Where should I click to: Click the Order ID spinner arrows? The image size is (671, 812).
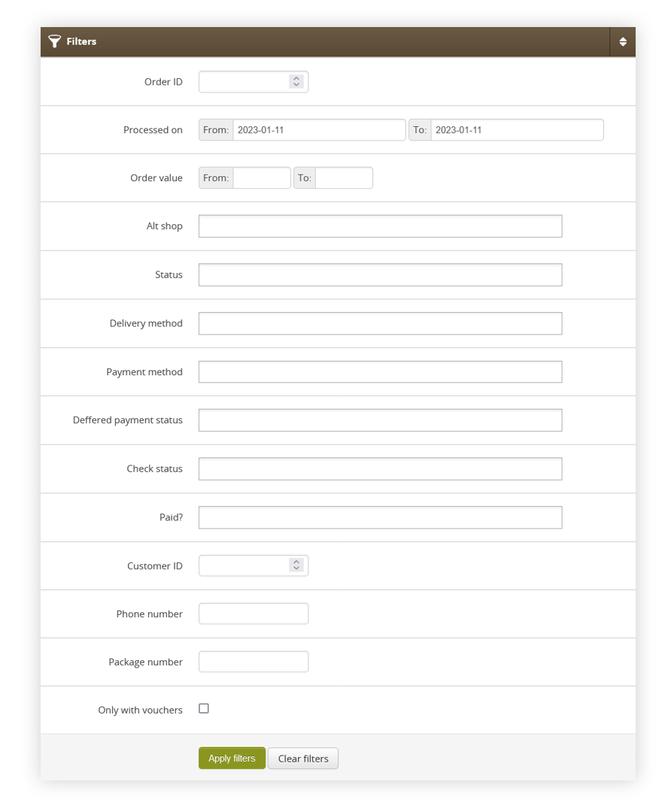(x=296, y=81)
